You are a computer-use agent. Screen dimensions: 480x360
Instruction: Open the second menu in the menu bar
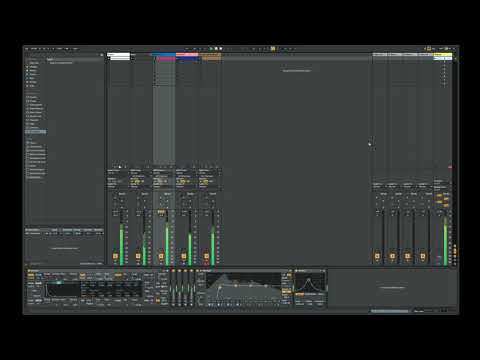point(34,49)
